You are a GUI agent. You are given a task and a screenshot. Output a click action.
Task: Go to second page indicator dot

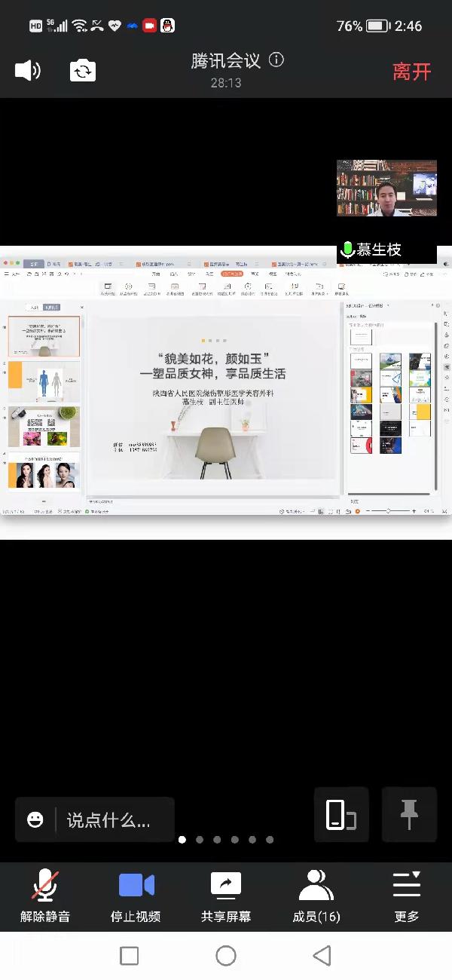click(x=200, y=840)
